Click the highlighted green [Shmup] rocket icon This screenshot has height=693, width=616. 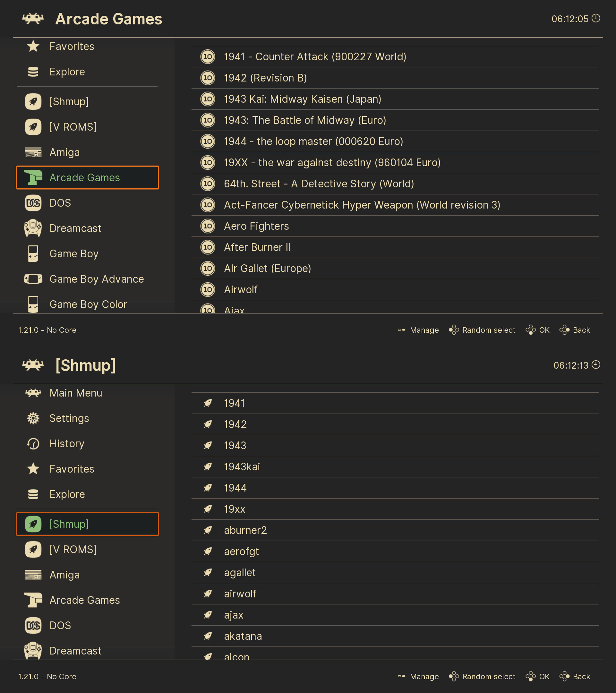[x=33, y=524]
